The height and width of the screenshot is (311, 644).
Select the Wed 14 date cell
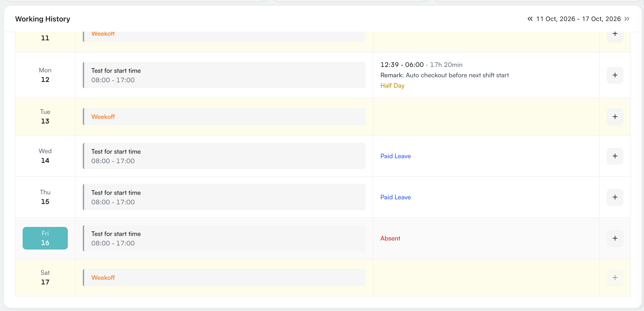coord(45,156)
